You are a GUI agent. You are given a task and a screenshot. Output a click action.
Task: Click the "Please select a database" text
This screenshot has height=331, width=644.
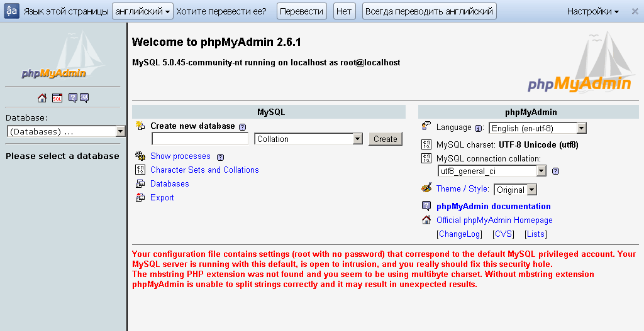(62, 156)
